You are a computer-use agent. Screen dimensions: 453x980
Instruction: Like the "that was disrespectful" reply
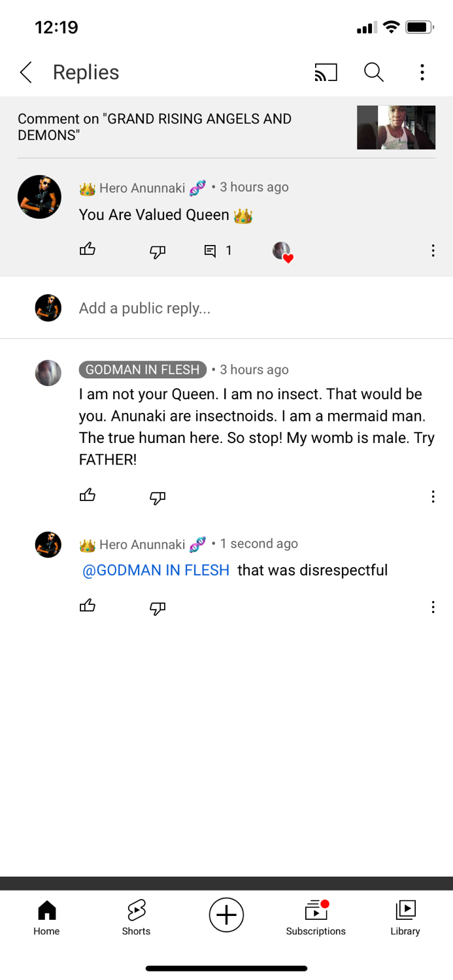click(88, 606)
